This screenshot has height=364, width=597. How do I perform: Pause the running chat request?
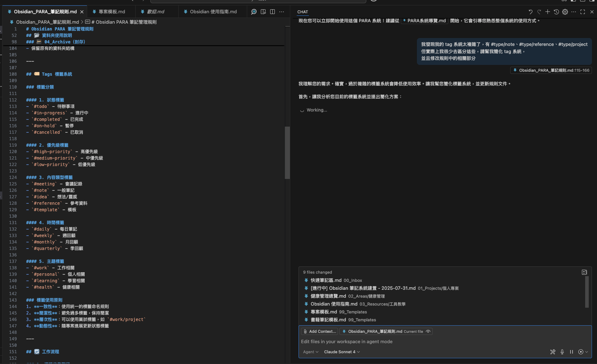pos(572,352)
